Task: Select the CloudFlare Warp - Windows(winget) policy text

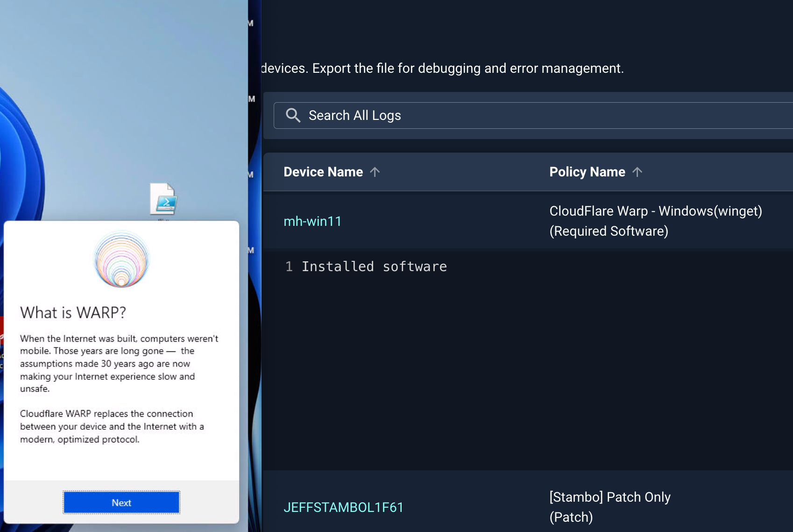Action: tap(656, 221)
